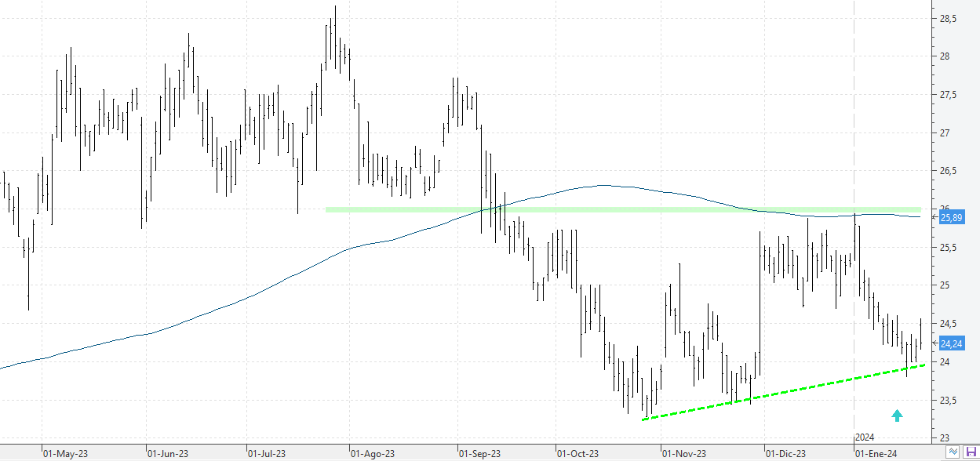This screenshot has height=461, width=980.
Task: Click the 01-Jul-23 date label
Action: (x=266, y=453)
